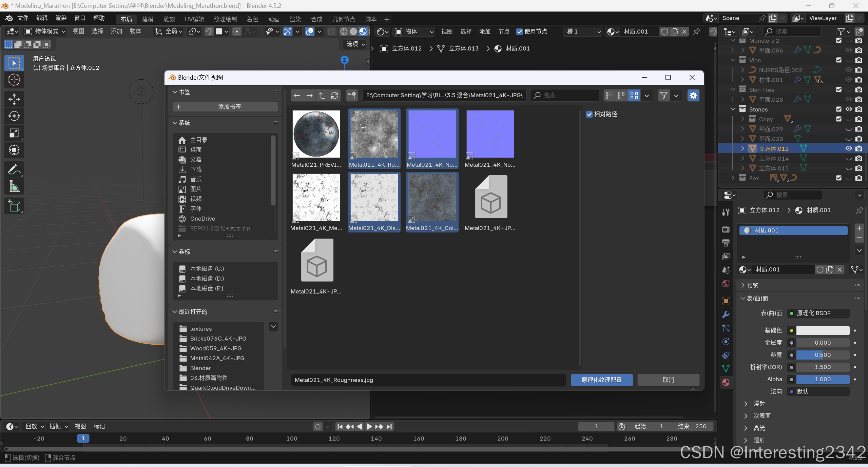Click the 基础色 base color swatch
This screenshot has height=467, width=868.
(x=823, y=330)
